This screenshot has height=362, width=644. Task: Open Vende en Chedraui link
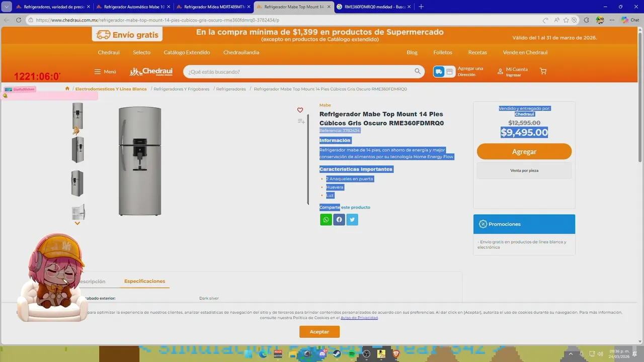[x=525, y=52]
